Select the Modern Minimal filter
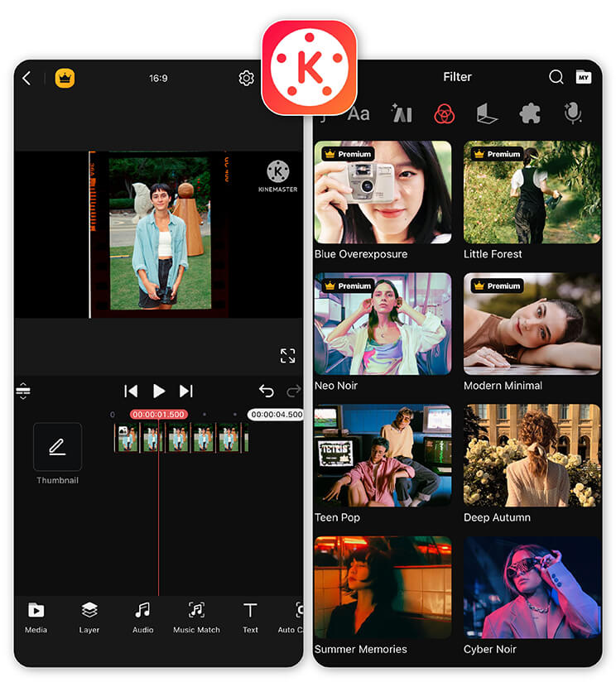Viewport: 616px width, 687px height. coord(532,324)
